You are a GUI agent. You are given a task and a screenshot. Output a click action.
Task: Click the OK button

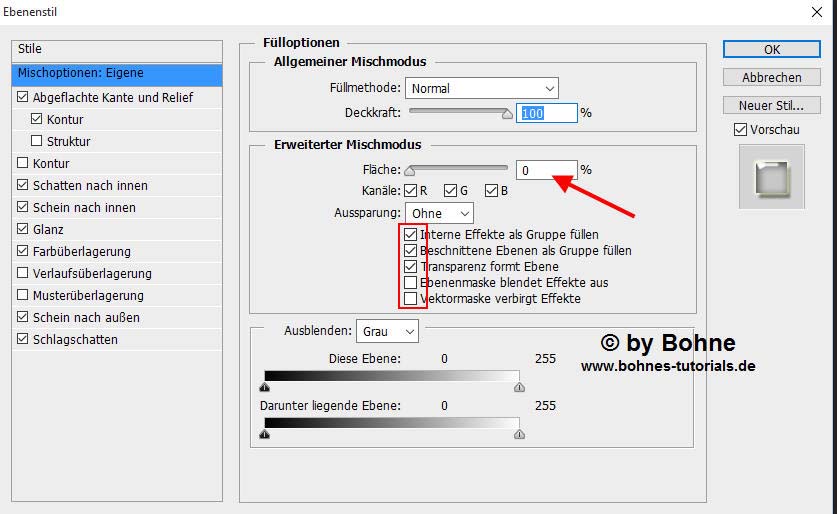pyautogui.click(x=771, y=49)
